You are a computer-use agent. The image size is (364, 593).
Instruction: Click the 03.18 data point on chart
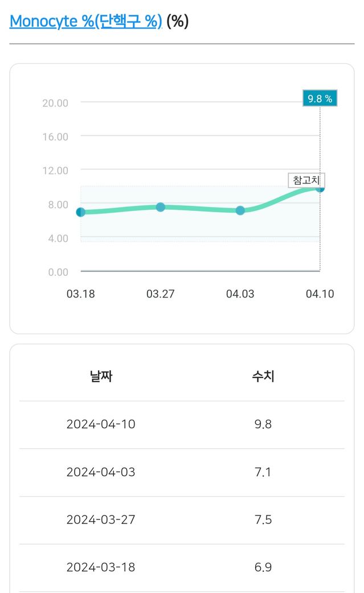click(81, 212)
